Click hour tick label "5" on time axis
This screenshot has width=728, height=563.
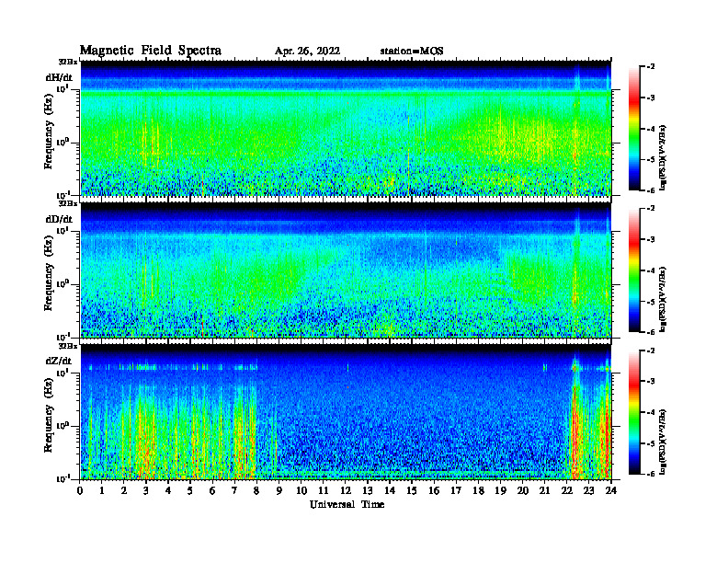pyautogui.click(x=190, y=491)
